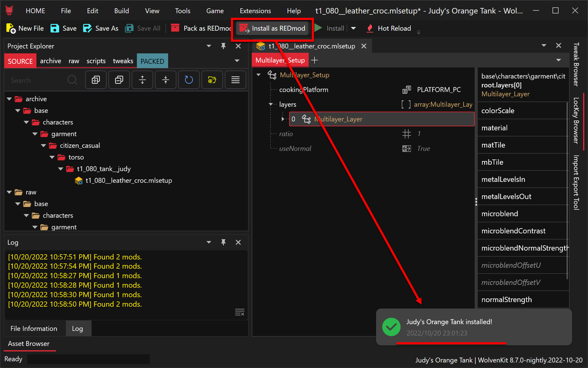Open the File menu

[x=66, y=11]
